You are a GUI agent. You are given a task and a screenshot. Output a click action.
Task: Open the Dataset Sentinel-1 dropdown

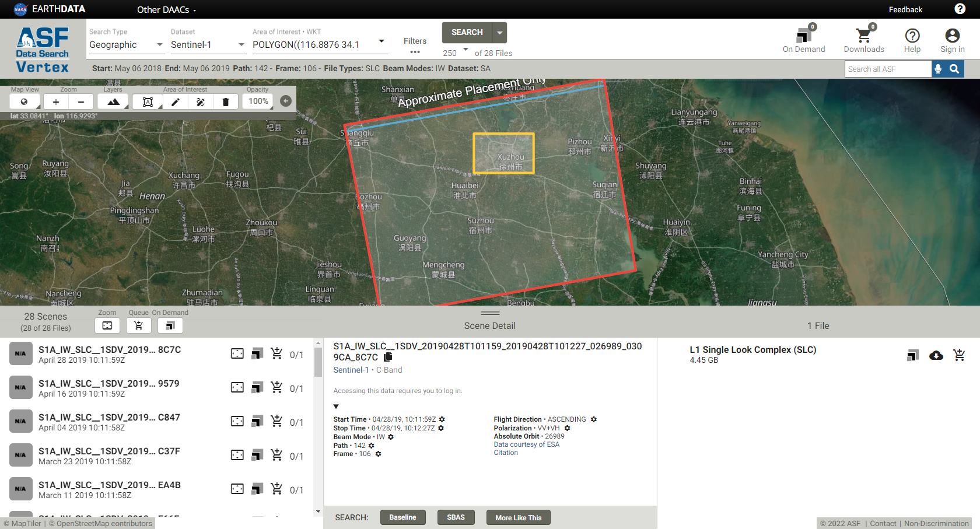pos(208,44)
